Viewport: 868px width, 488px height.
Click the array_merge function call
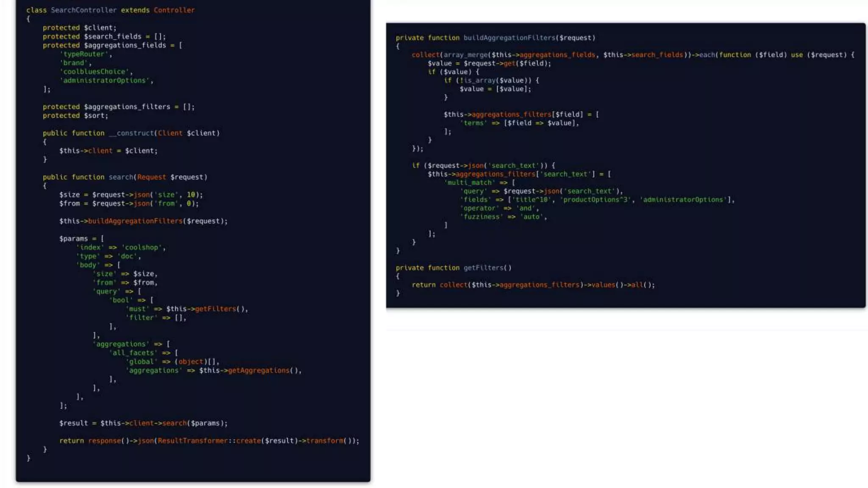(466, 55)
